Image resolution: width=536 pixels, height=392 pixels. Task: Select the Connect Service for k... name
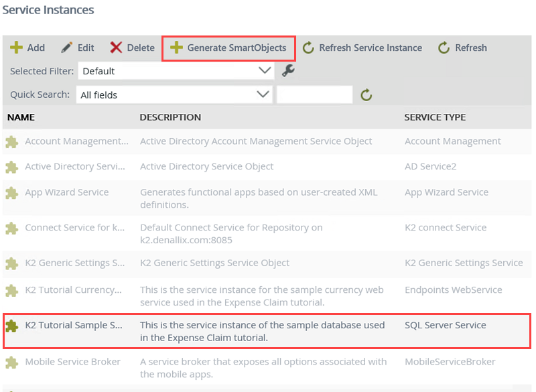click(74, 227)
